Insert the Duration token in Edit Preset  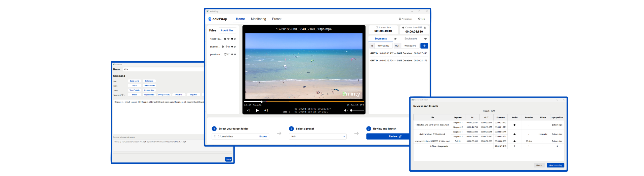[179, 95]
